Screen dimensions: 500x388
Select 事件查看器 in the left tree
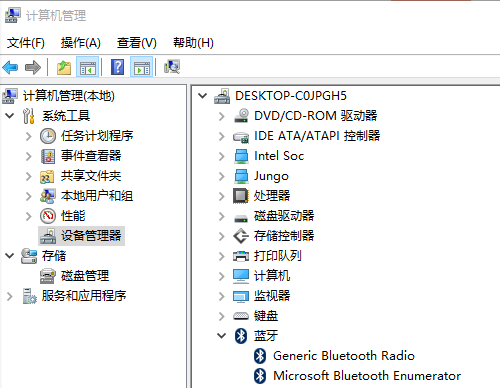tap(91, 156)
